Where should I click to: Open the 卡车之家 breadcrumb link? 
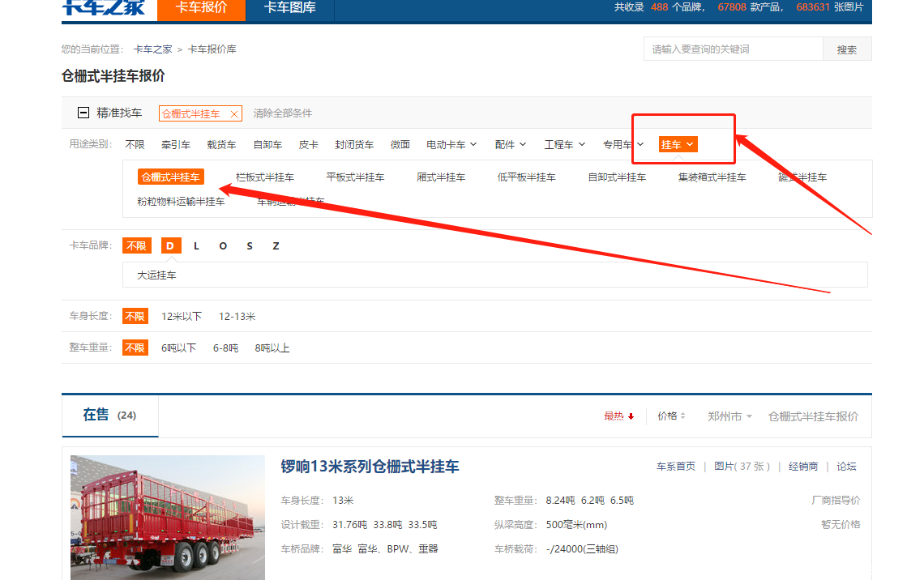pyautogui.click(x=152, y=49)
